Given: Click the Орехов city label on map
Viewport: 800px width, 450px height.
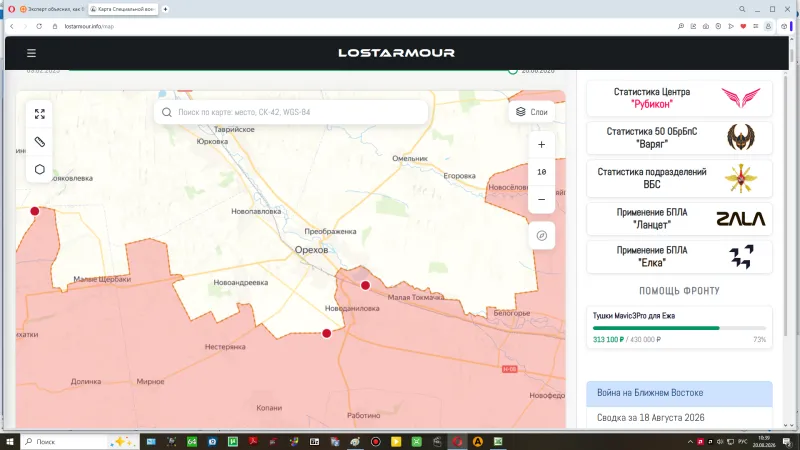Looking at the screenshot, I should click(x=311, y=250).
